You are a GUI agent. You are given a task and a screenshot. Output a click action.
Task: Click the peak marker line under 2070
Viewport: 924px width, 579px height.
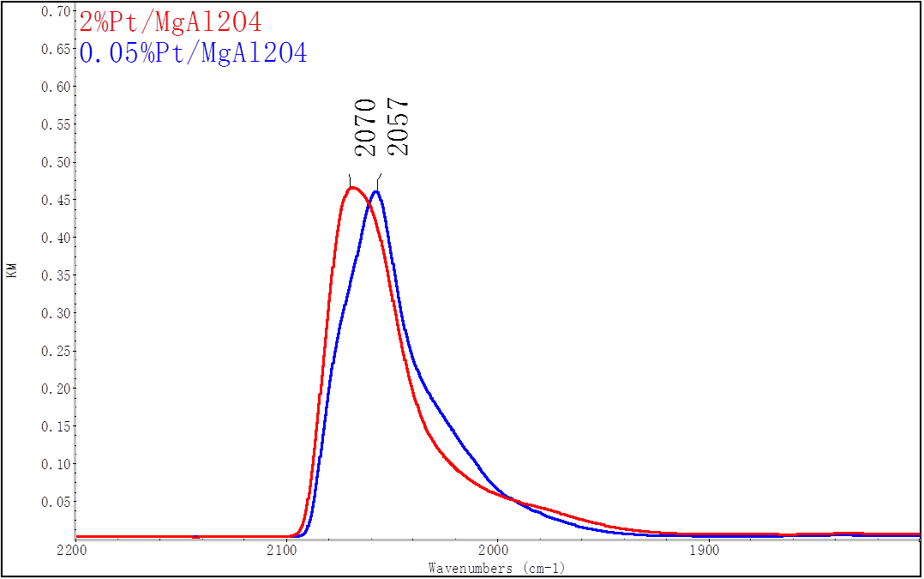(x=350, y=178)
